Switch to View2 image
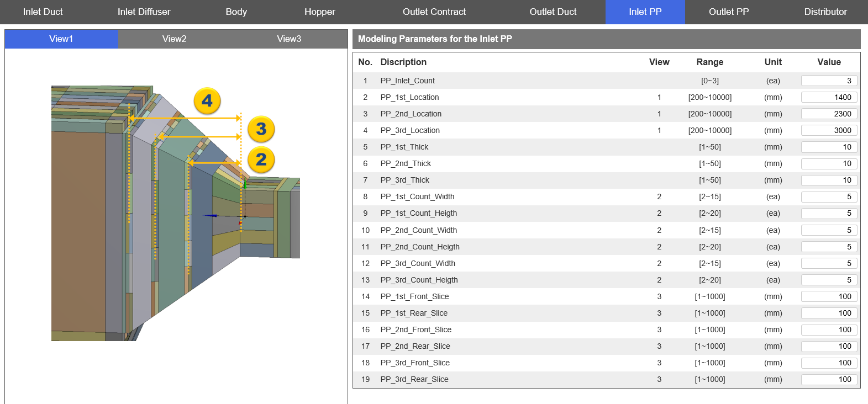The width and height of the screenshot is (868, 404). click(175, 39)
